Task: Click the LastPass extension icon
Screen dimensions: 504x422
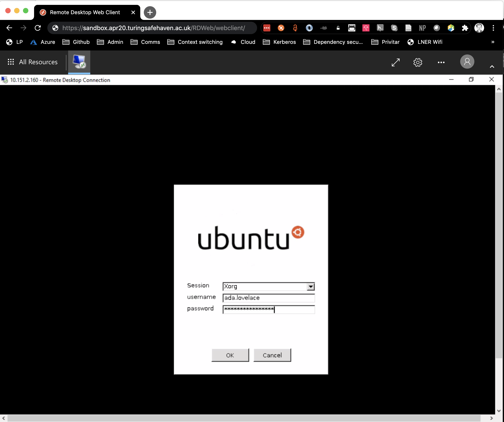Action: click(267, 28)
